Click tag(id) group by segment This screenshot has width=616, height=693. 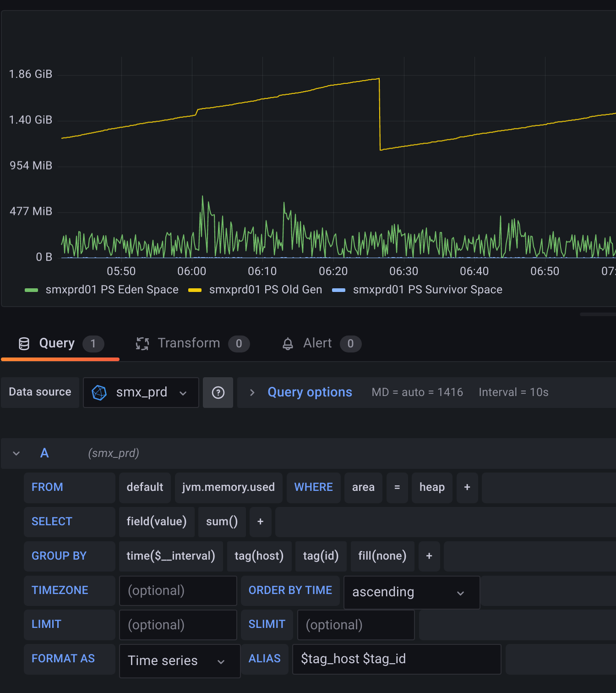(x=321, y=556)
